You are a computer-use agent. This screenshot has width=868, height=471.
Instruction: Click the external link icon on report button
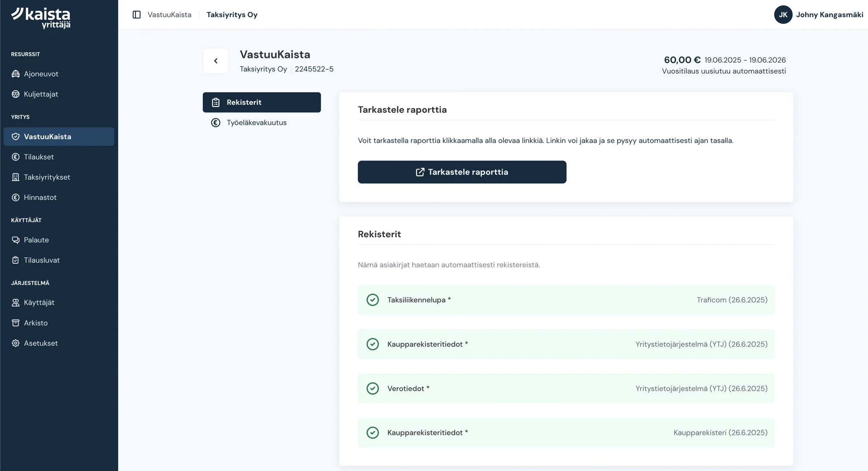[x=420, y=172]
